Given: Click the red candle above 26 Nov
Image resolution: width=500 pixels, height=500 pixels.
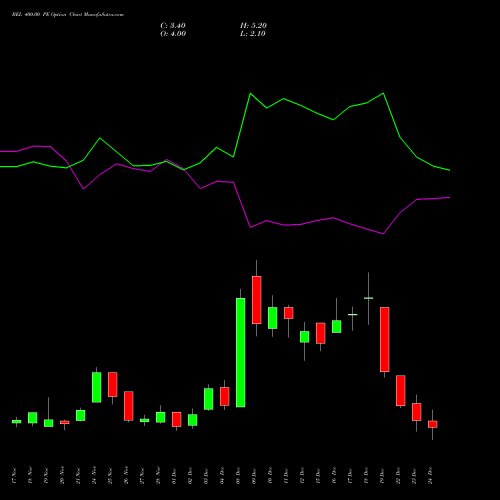Looking at the screenshot, I should coord(129,406).
